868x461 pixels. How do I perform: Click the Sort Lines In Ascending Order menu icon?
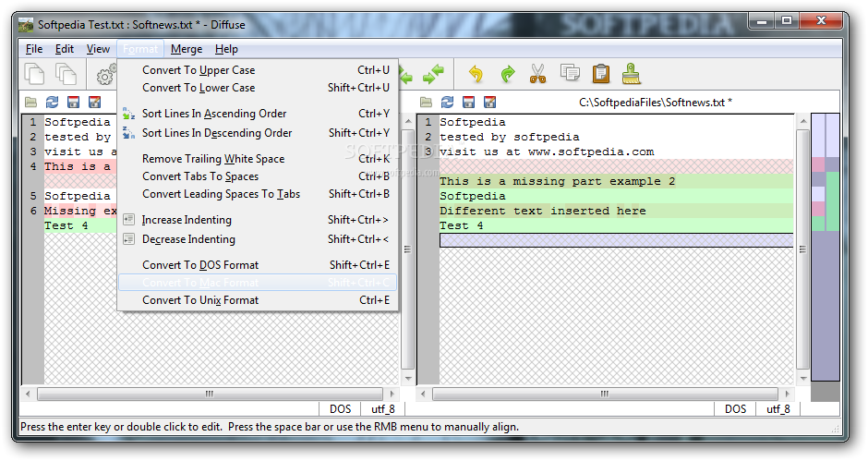[128, 114]
